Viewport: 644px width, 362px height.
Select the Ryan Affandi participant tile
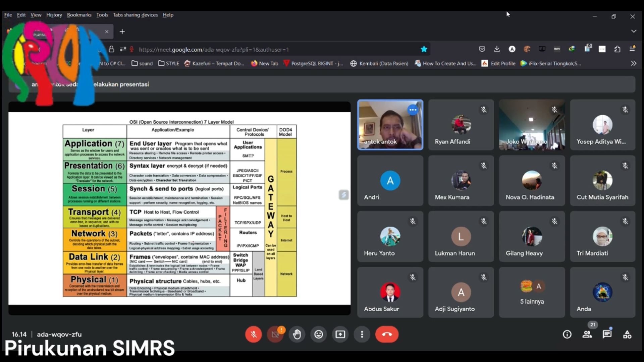(461, 125)
